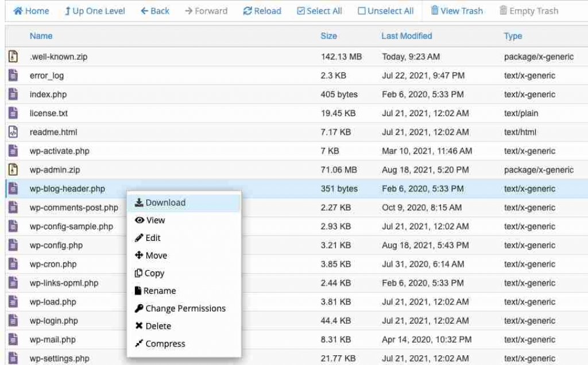Go to Home directory
This screenshot has width=588, height=365.
(31, 10)
